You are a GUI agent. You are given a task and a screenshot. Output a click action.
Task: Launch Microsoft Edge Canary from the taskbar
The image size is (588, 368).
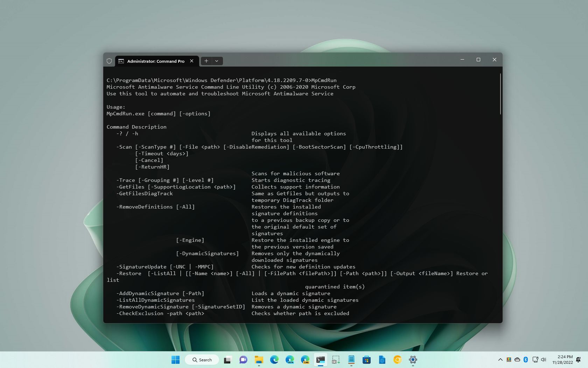coord(306,360)
